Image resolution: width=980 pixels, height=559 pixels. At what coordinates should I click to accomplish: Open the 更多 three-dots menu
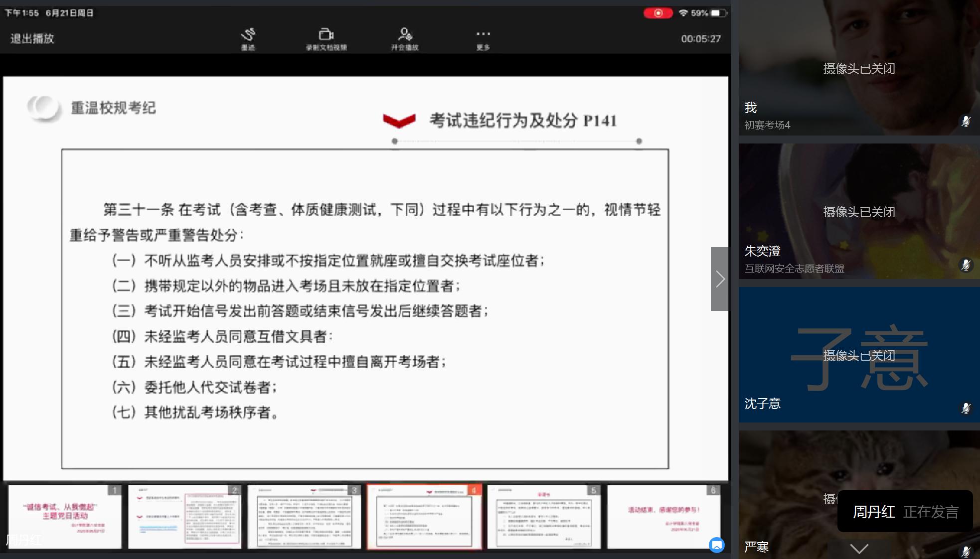[x=483, y=38]
